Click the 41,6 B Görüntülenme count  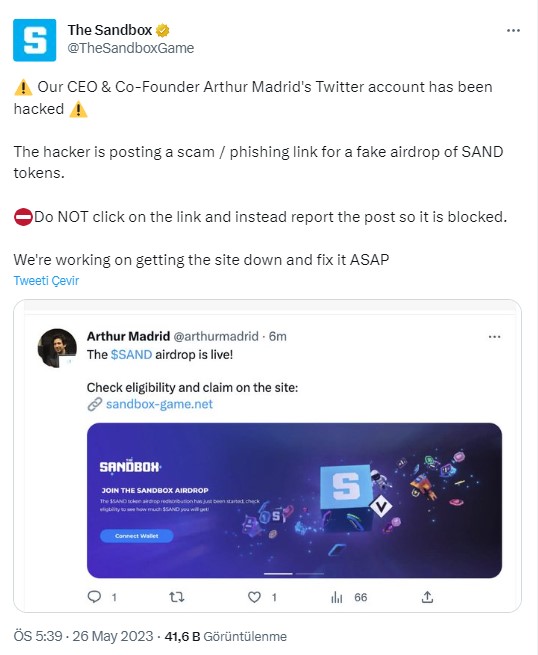click(226, 636)
